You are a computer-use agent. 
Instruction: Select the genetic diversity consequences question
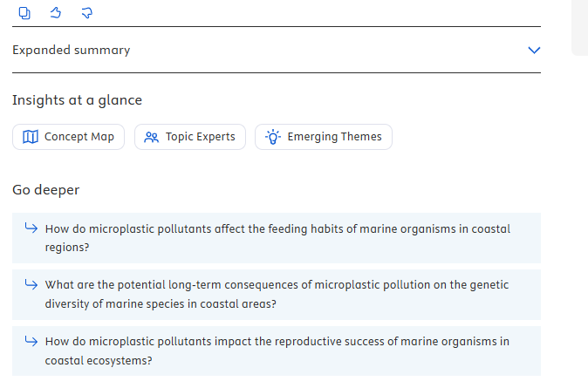[277, 294]
